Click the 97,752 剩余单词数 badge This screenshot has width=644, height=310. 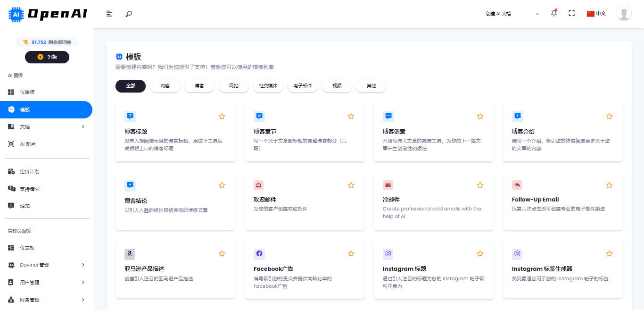[47, 42]
